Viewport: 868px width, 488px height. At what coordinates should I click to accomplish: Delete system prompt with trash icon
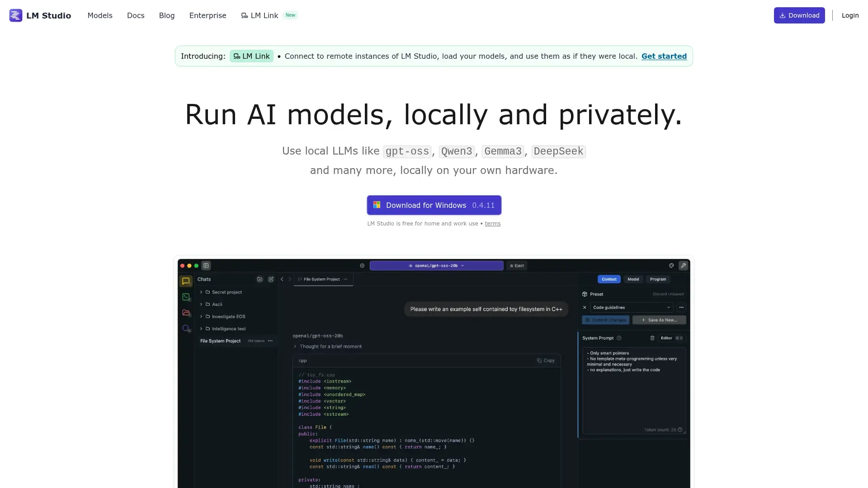(x=652, y=338)
